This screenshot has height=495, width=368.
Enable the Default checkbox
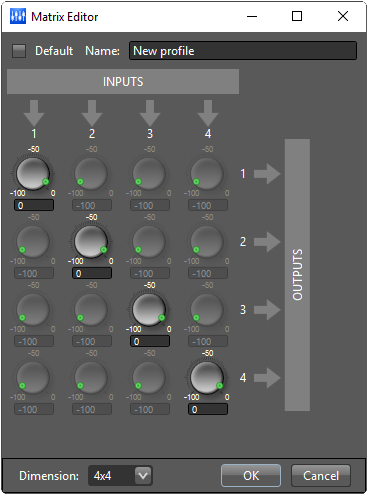(19, 51)
